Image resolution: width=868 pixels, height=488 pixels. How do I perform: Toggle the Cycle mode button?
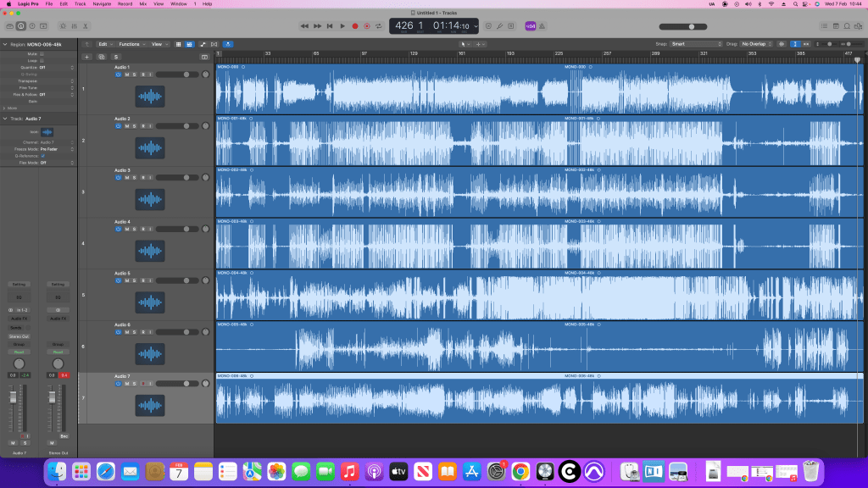[379, 26]
